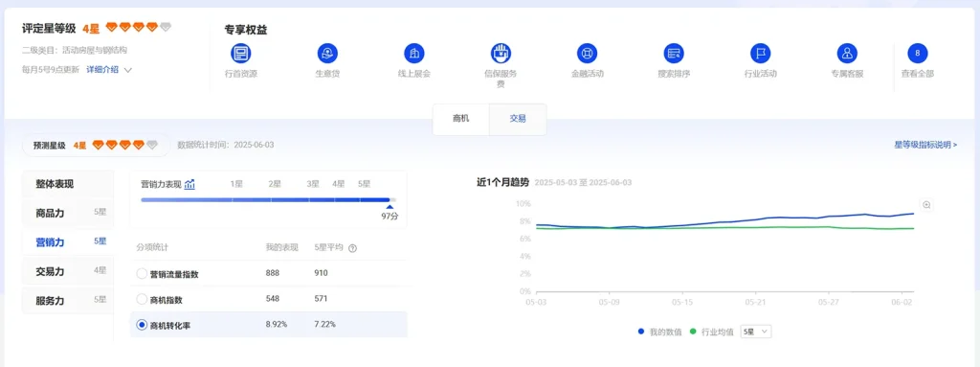Toggle 行业均值 legend series
This screenshot has height=367, width=980.
[x=712, y=332]
